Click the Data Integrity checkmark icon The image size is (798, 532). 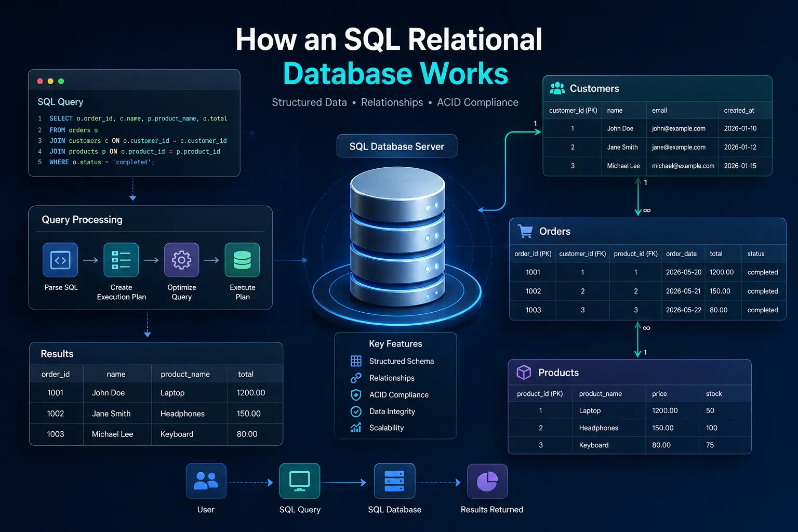pos(356,411)
